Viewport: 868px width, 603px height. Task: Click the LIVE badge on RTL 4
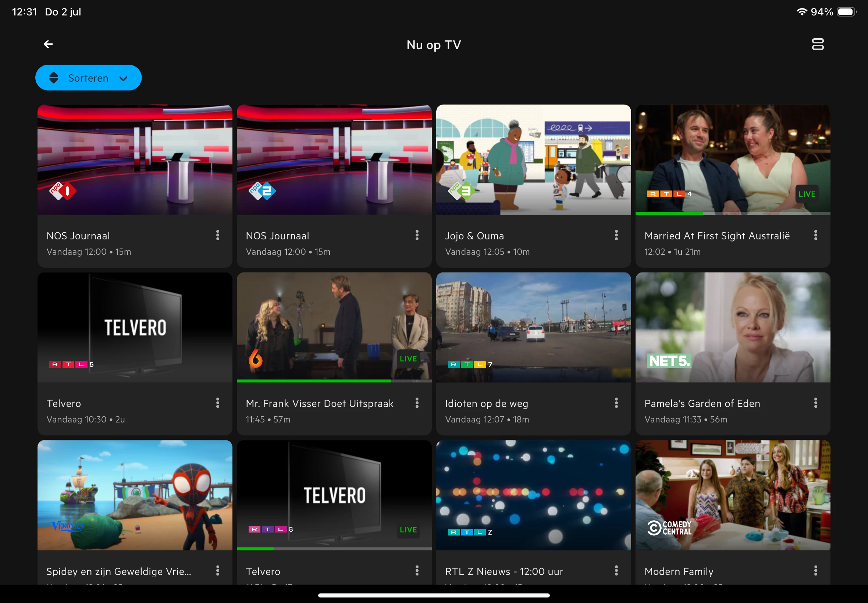tap(807, 194)
